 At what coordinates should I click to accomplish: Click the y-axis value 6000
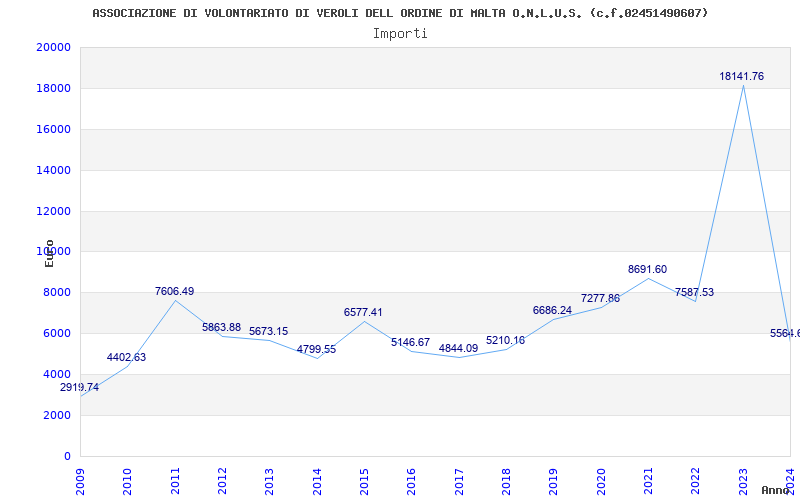(56, 333)
